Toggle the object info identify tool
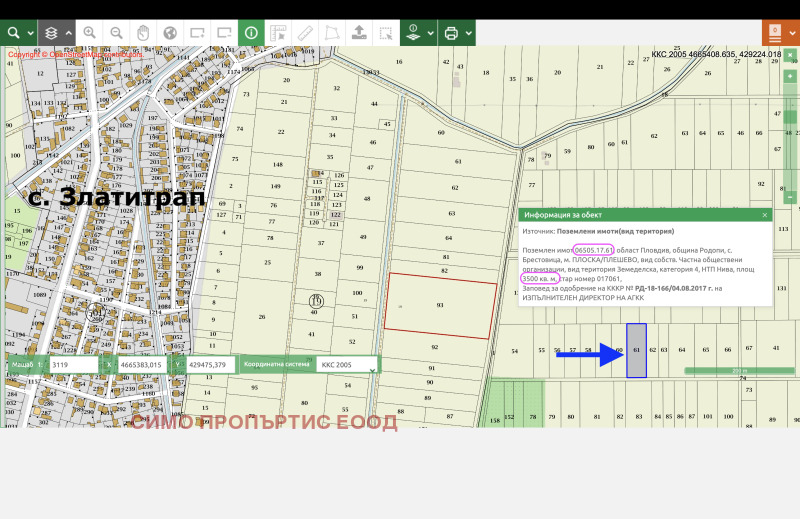The height and width of the screenshot is (519, 800). (x=251, y=33)
